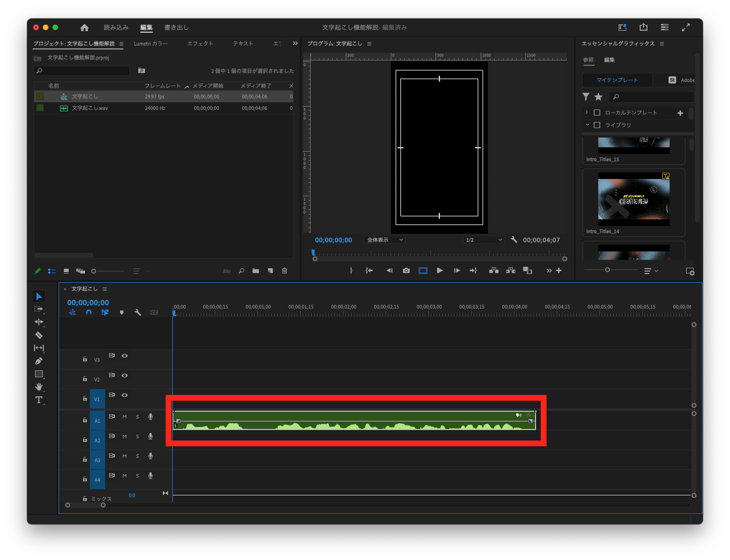730x560 pixels.
Task: Open the 編集 menu in menu bar
Action: point(146,27)
